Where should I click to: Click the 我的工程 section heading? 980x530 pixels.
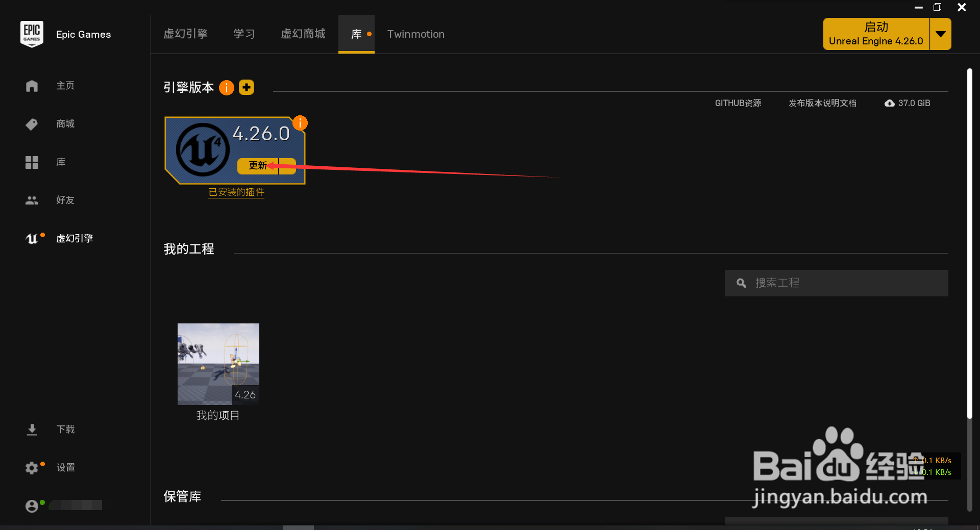point(189,249)
